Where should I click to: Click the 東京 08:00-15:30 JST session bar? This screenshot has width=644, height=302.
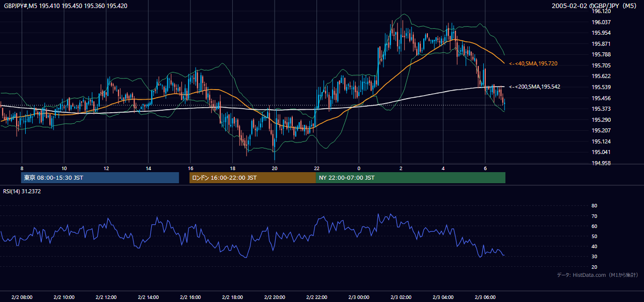100,178
